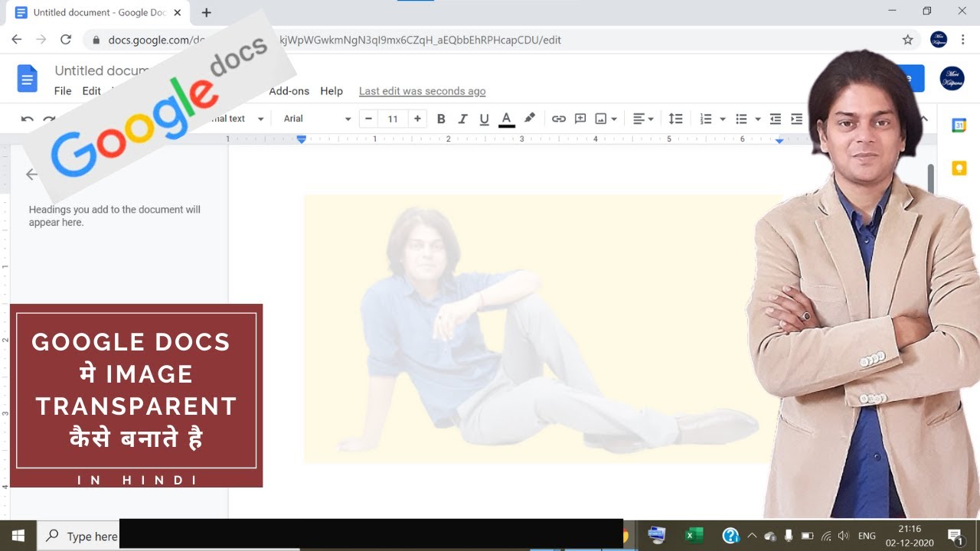Click the Chrome profile avatar icon

939,40
